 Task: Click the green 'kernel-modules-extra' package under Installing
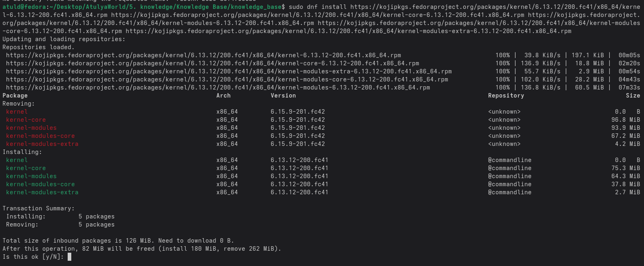(x=42, y=192)
